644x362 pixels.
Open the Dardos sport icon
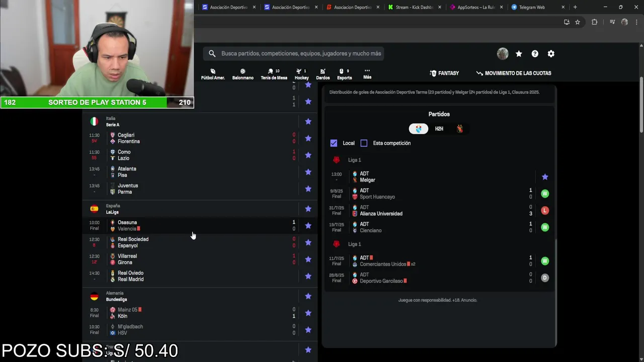pos(323,74)
